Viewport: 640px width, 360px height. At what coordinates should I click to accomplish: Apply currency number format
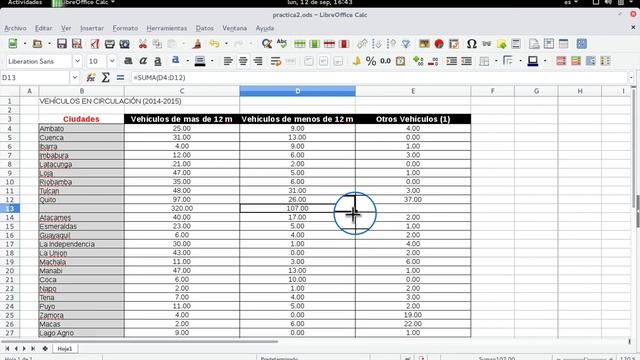(x=356, y=61)
